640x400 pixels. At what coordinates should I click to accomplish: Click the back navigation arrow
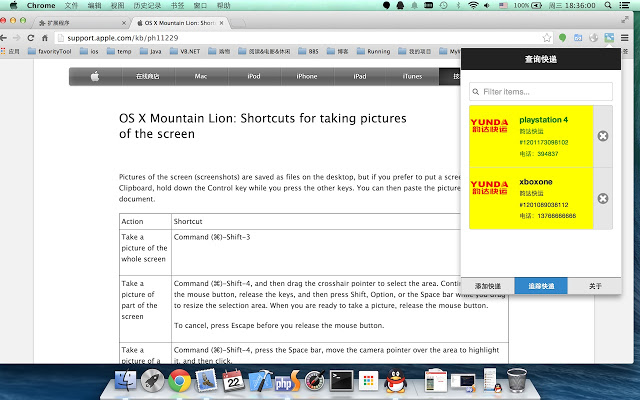tap(4, 38)
